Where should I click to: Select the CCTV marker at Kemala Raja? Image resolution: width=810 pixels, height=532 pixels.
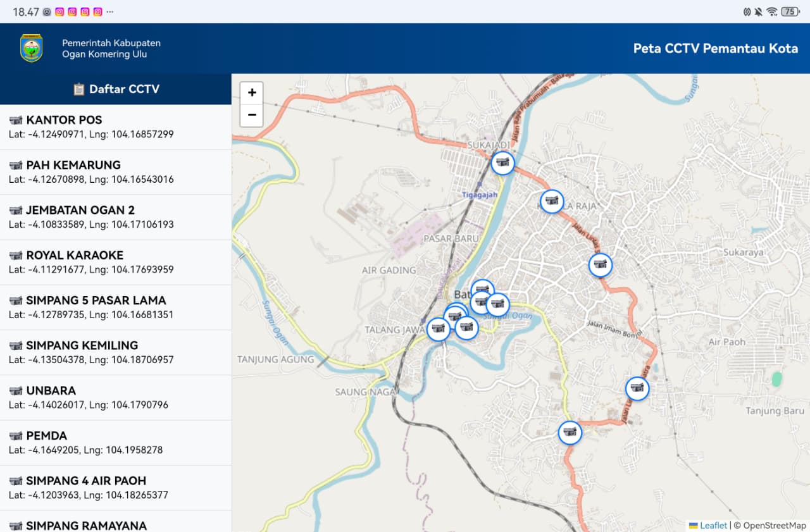[x=552, y=202]
